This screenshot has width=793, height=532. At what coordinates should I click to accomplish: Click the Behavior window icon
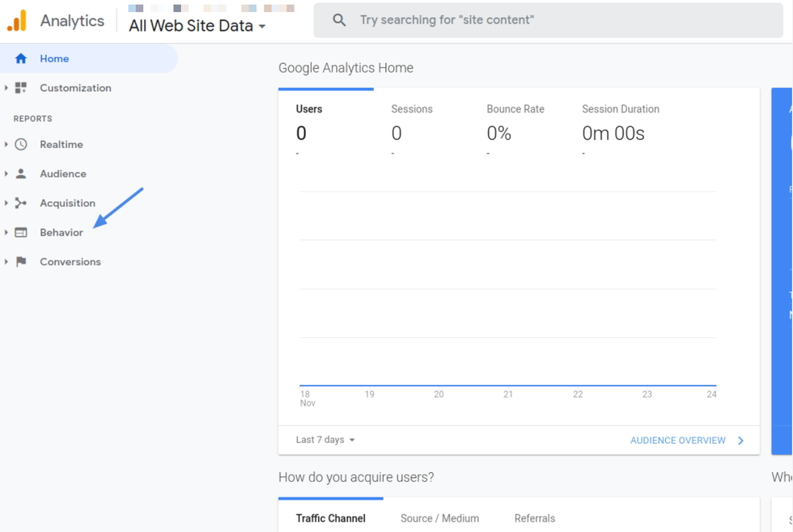(x=21, y=233)
